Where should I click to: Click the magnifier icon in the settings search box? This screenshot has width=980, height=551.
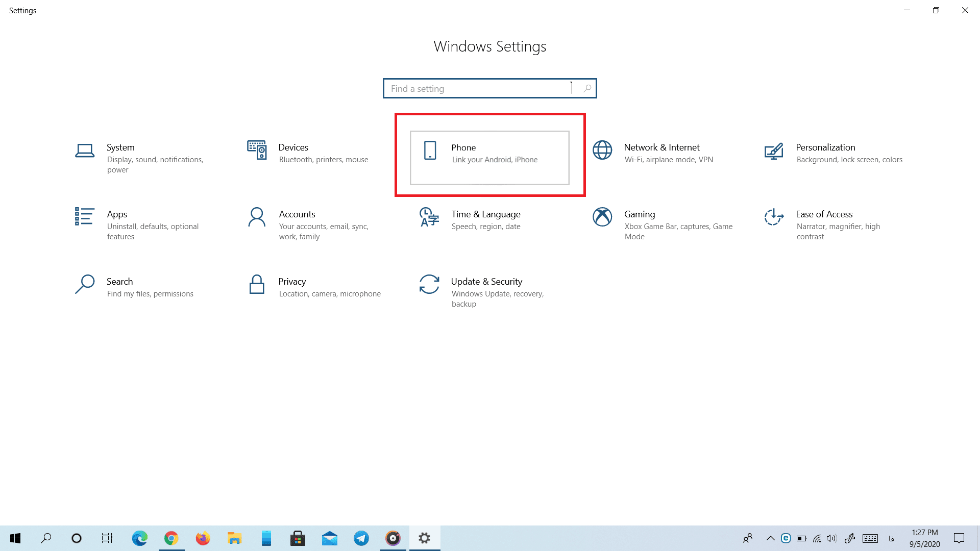pos(587,88)
